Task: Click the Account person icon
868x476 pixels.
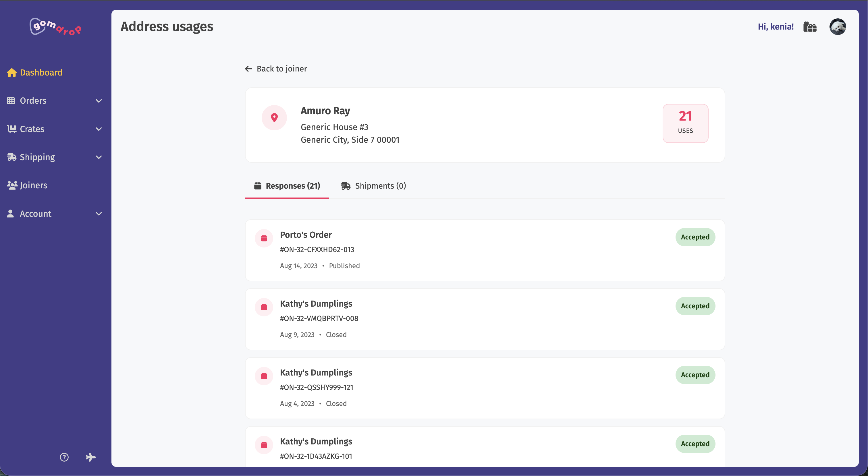Action: (10, 214)
